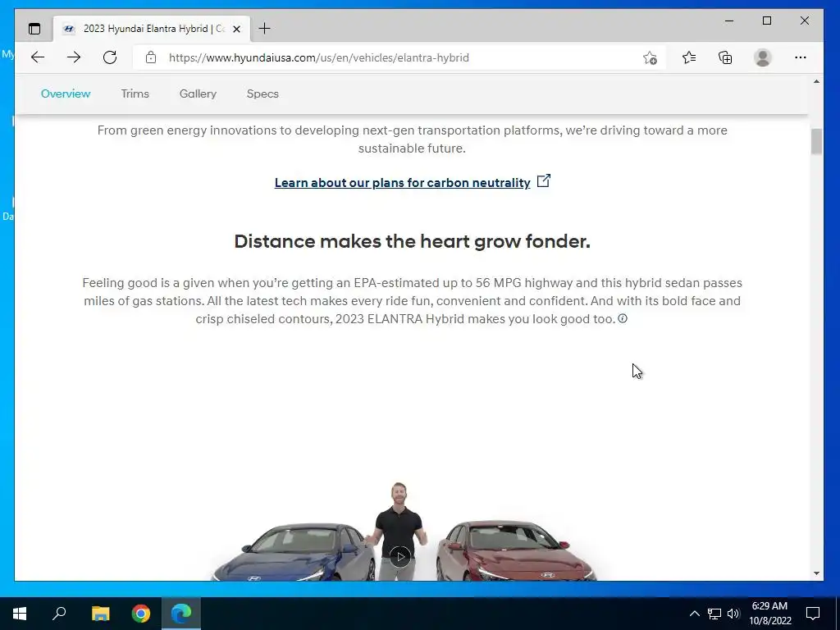Show hidden system tray icons
The image size is (840, 630).
(x=694, y=614)
